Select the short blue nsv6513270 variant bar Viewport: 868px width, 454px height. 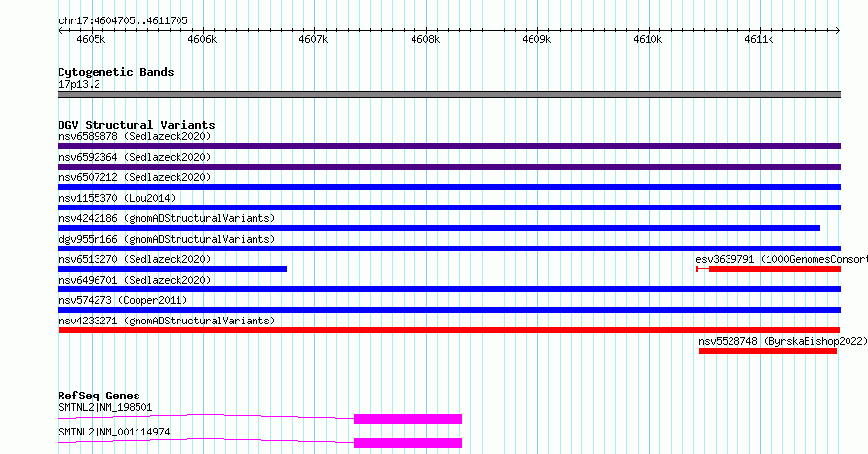[x=173, y=269]
